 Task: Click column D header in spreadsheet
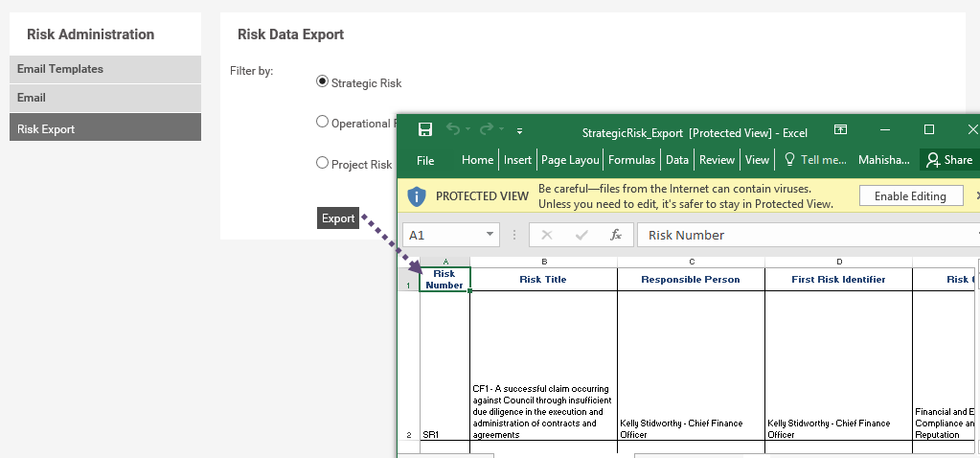point(839,262)
